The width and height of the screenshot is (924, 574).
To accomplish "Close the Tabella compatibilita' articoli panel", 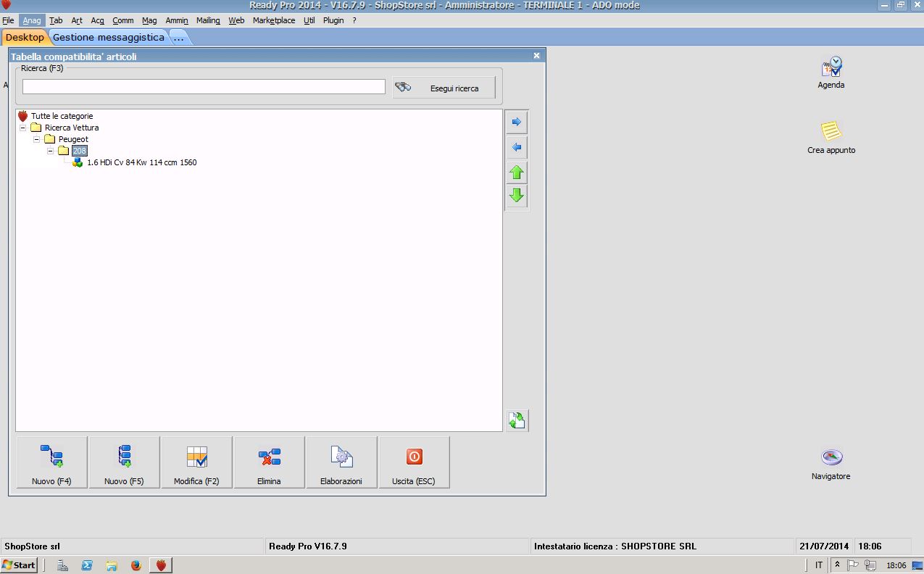I will (x=537, y=56).
